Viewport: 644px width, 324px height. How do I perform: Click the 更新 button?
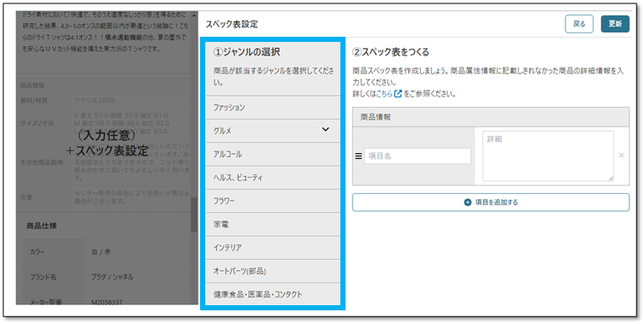(615, 24)
